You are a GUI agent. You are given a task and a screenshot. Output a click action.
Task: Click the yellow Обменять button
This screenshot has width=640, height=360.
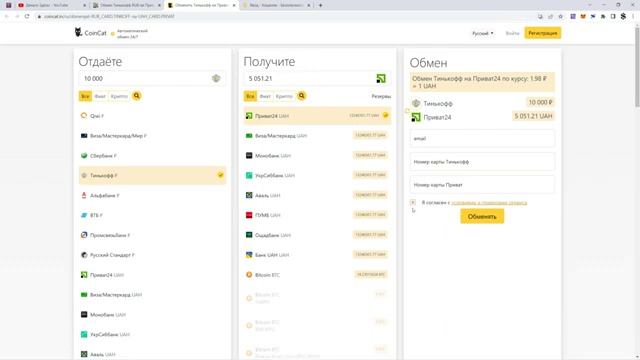(482, 216)
